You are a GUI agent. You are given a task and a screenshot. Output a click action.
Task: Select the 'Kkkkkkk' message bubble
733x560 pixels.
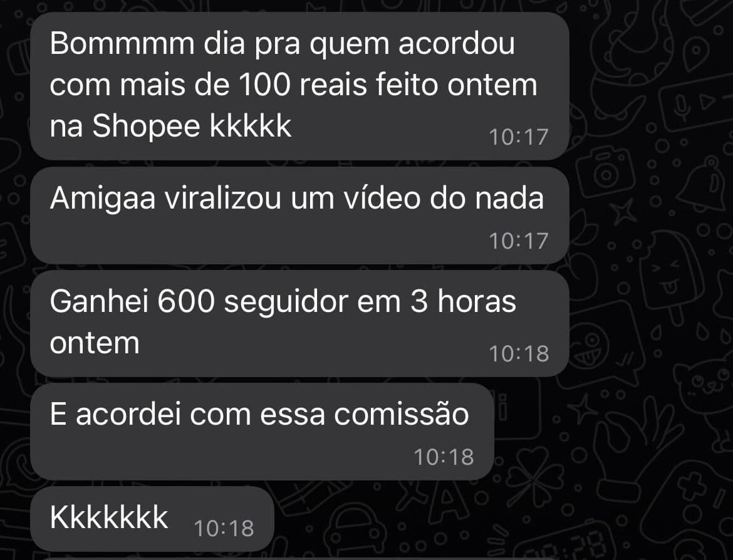(152, 519)
